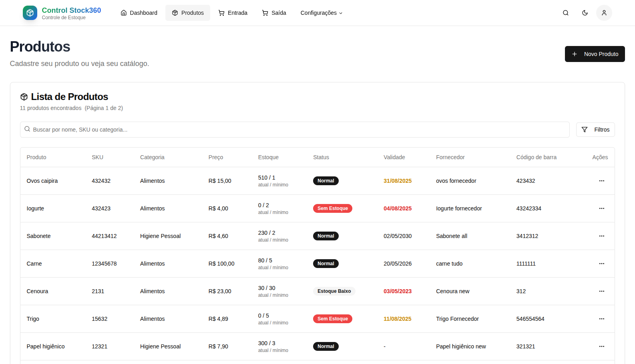Image resolution: width=635 pixels, height=364 pixels.
Task: Open actions menu for Ovos caipira
Action: (601, 181)
